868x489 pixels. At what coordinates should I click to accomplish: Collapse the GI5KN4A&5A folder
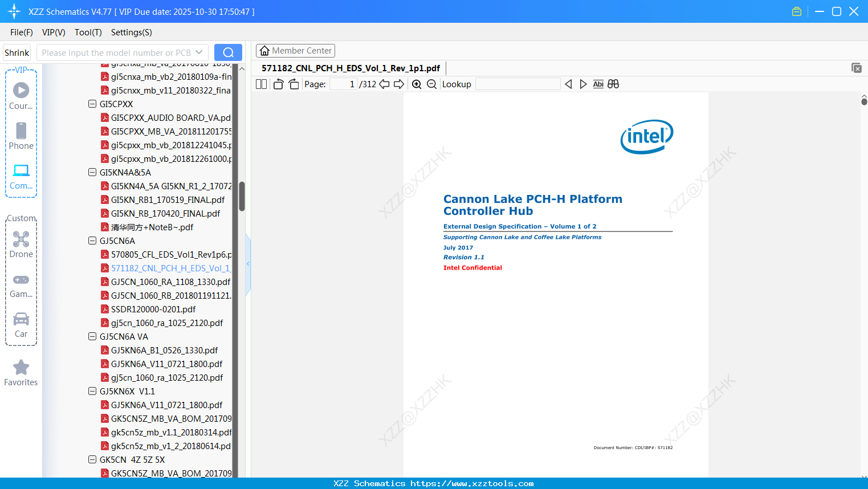[x=92, y=172]
